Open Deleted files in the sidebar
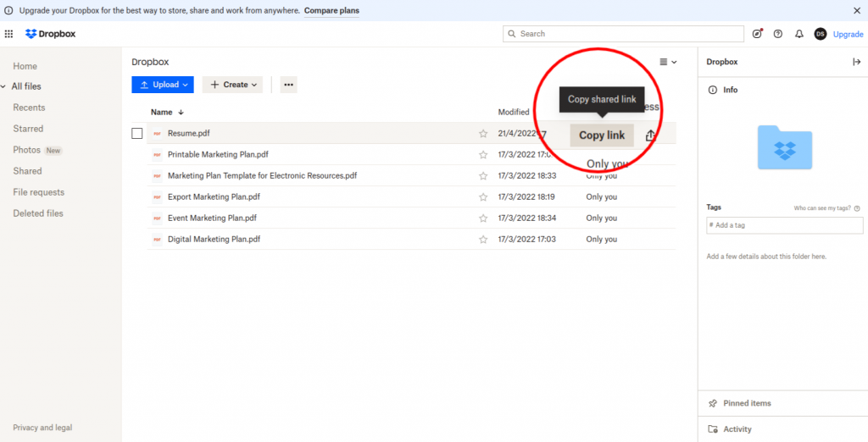Viewport: 868px width, 442px height. [x=38, y=213]
